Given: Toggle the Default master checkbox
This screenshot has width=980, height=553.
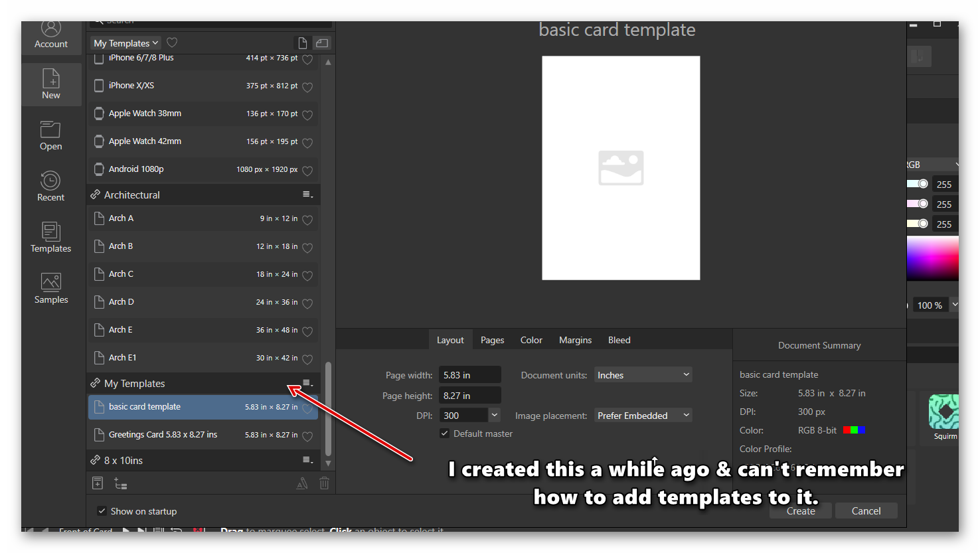Looking at the screenshot, I should (444, 434).
